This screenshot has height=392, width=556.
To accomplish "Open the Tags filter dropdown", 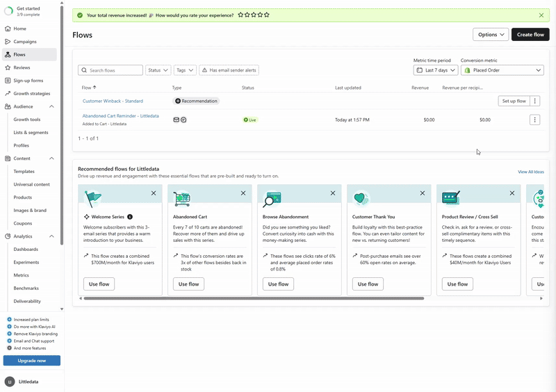I will (x=185, y=70).
